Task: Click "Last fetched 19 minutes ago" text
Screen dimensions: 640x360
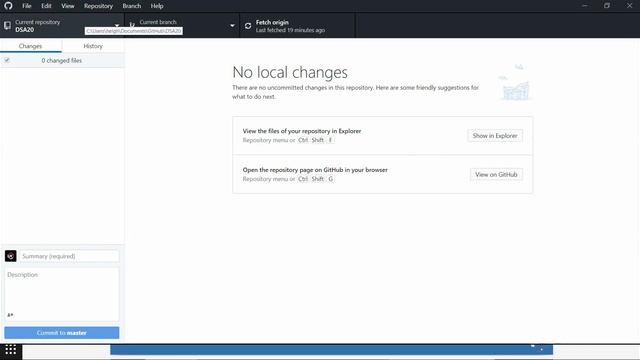Action: 290,30
